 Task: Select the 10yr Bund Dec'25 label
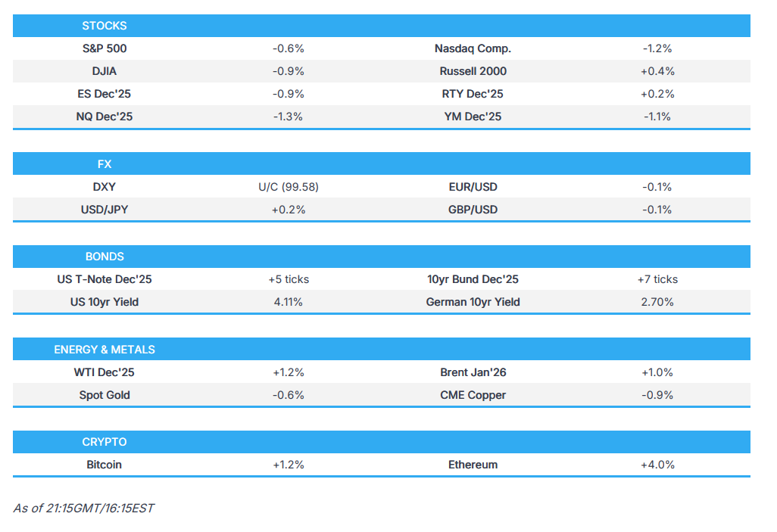point(473,279)
